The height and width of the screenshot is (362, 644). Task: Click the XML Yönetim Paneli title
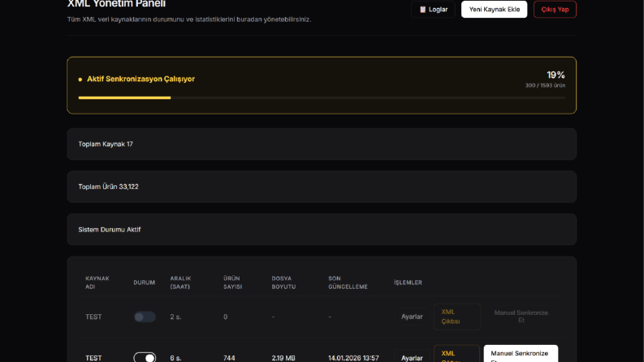116,4
